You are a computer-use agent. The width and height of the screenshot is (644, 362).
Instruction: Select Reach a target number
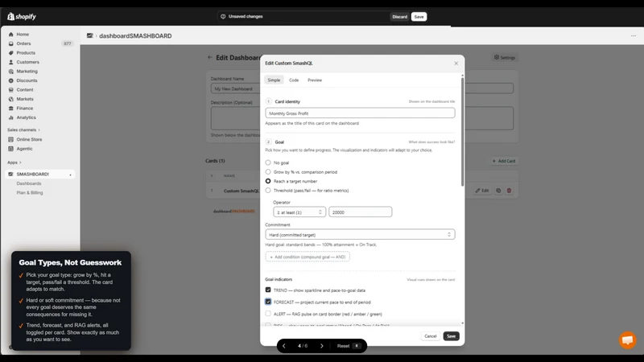(268, 181)
